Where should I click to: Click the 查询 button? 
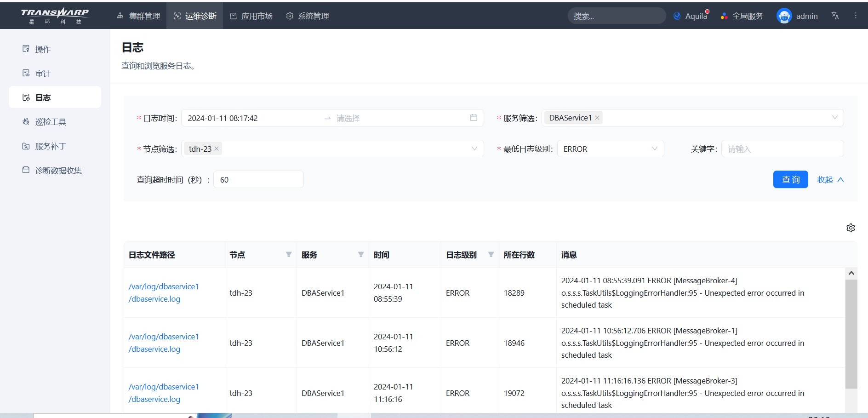pos(790,179)
